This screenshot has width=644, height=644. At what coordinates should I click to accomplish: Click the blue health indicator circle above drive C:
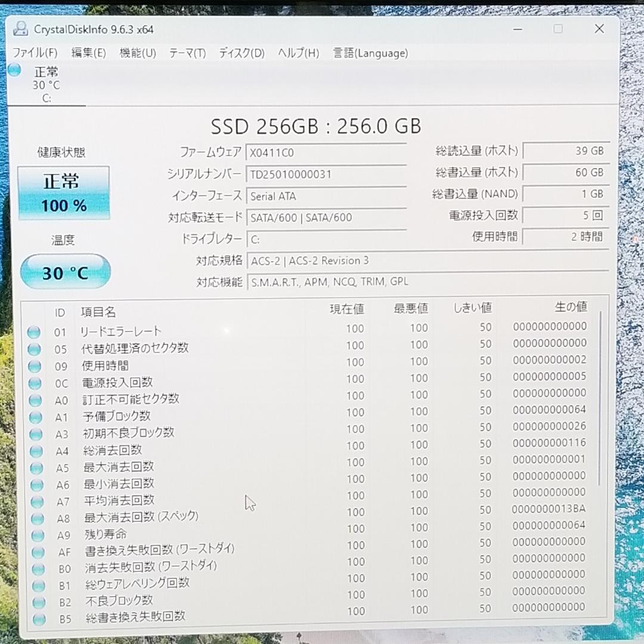14,70
